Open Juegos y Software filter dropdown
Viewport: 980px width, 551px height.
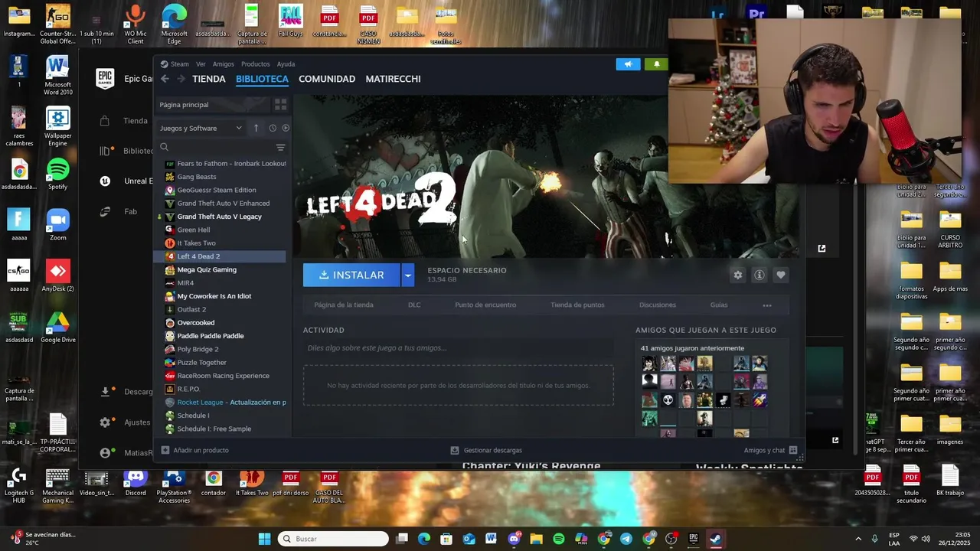click(201, 128)
